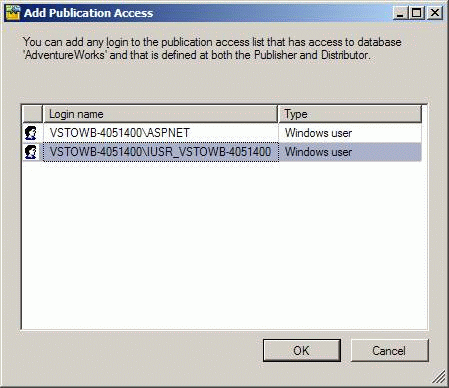
Task: Click the empty area of the login list
Action: click(224, 245)
